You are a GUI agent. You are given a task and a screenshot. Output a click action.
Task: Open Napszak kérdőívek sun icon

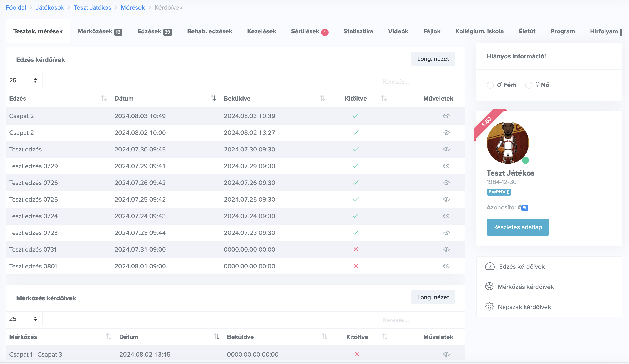click(x=489, y=307)
